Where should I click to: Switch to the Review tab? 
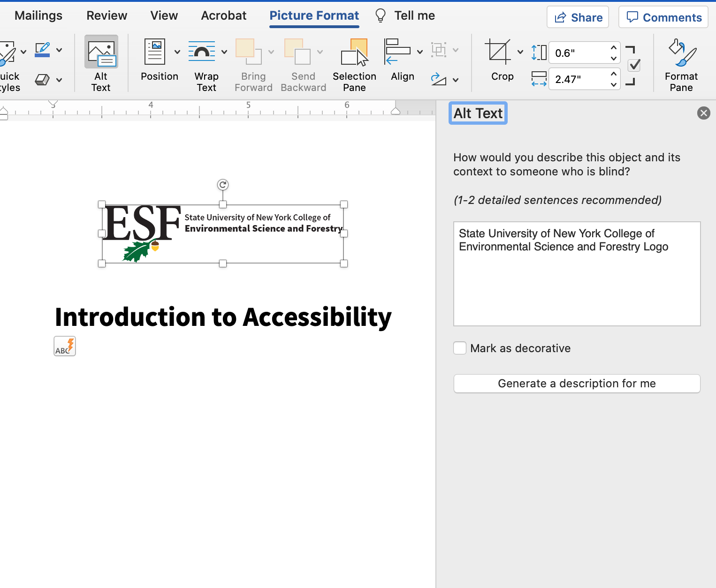pyautogui.click(x=107, y=15)
